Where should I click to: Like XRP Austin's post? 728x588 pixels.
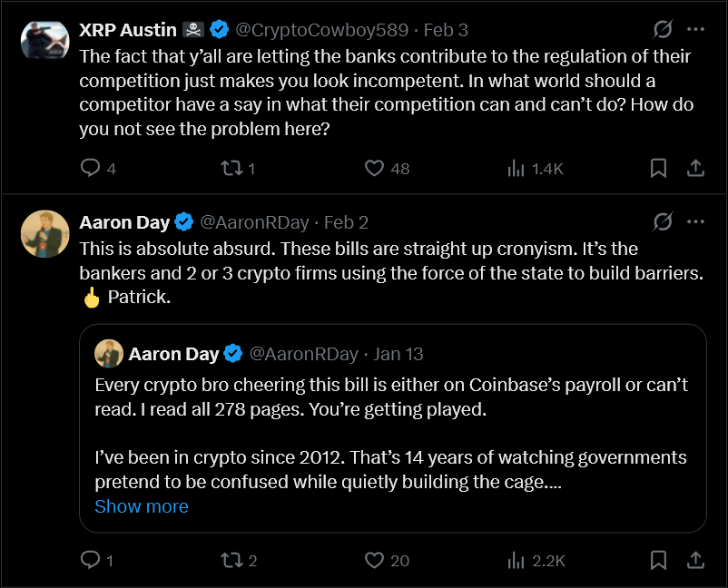click(x=374, y=168)
